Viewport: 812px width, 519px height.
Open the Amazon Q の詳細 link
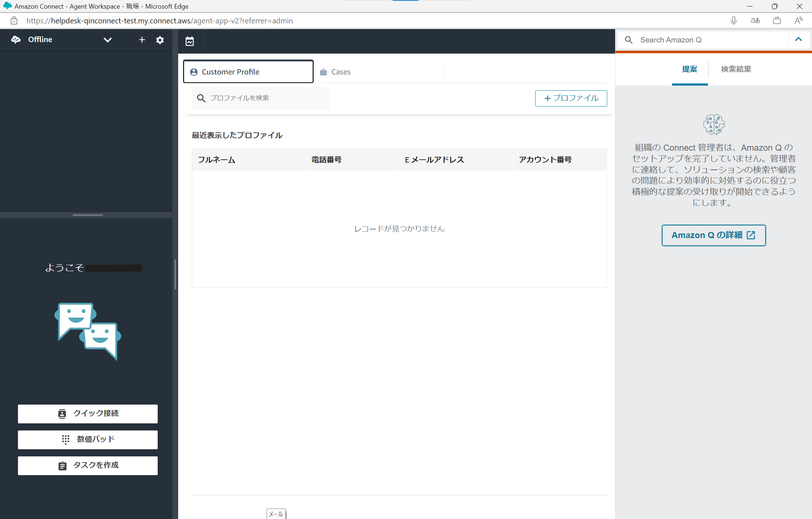pos(713,235)
